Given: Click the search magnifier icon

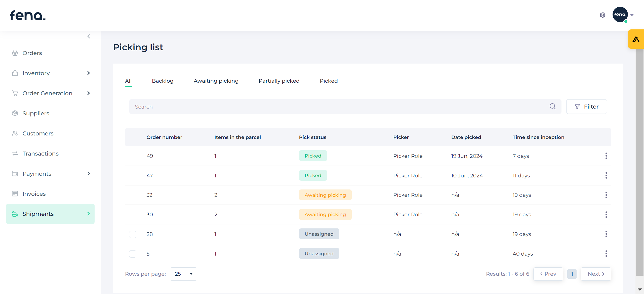Looking at the screenshot, I should point(553,107).
